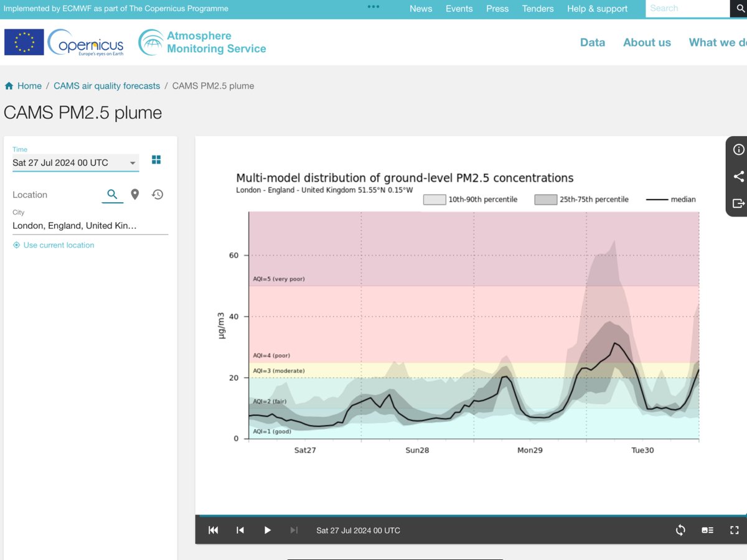The image size is (747, 560).
Task: Focus the Search input in header
Action: [687, 9]
